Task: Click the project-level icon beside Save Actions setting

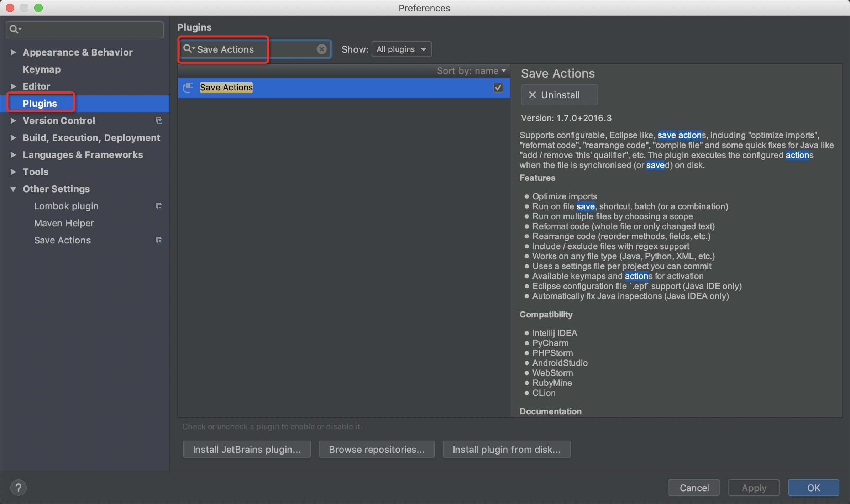Action: [x=159, y=240]
